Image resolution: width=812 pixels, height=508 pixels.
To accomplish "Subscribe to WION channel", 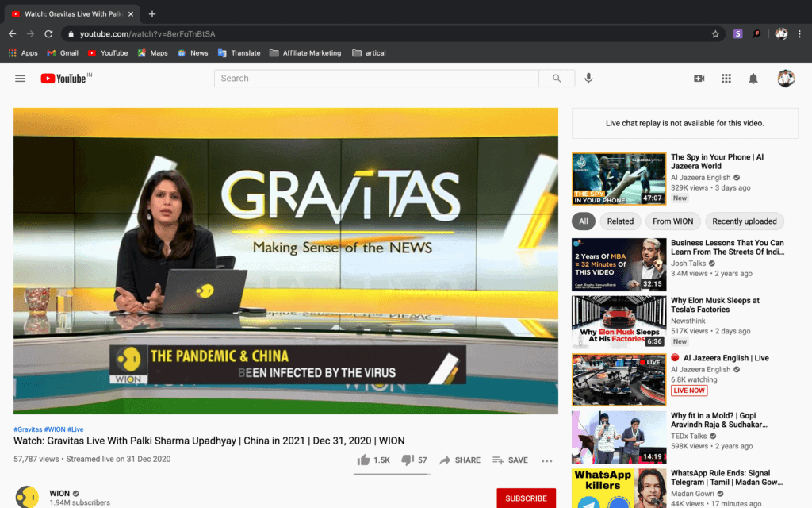I will [x=526, y=498].
